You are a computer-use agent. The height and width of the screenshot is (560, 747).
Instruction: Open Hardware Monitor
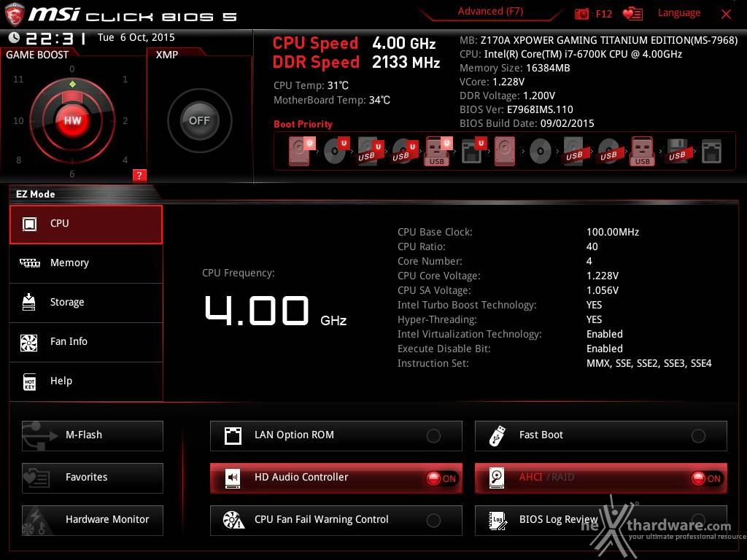click(93, 520)
